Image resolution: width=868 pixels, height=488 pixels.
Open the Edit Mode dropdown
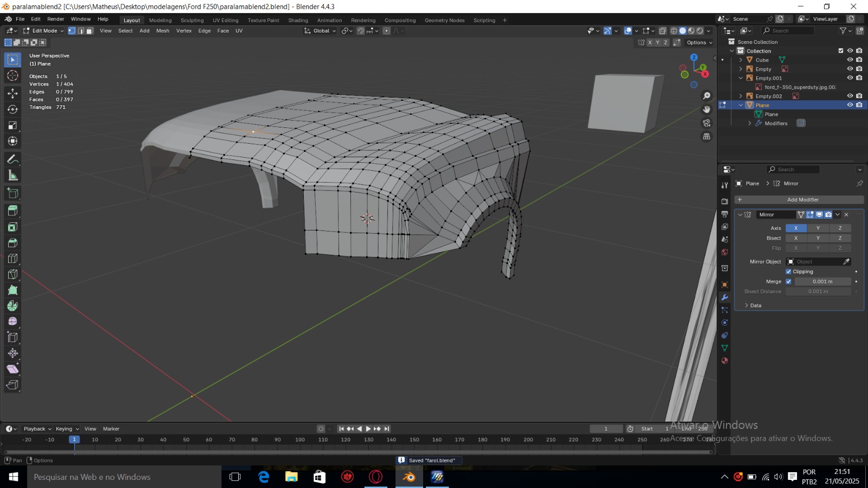(43, 31)
